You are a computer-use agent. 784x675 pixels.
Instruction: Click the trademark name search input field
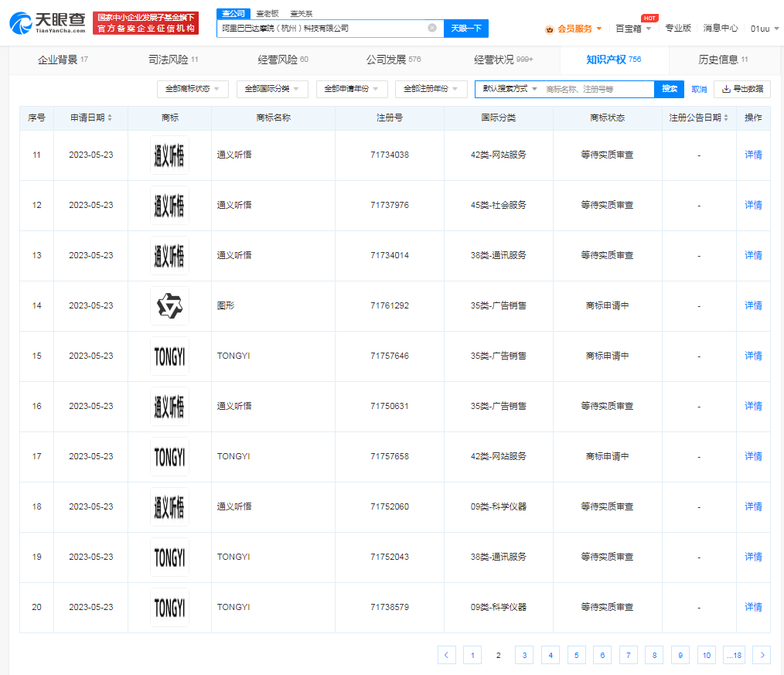pyautogui.click(x=597, y=89)
